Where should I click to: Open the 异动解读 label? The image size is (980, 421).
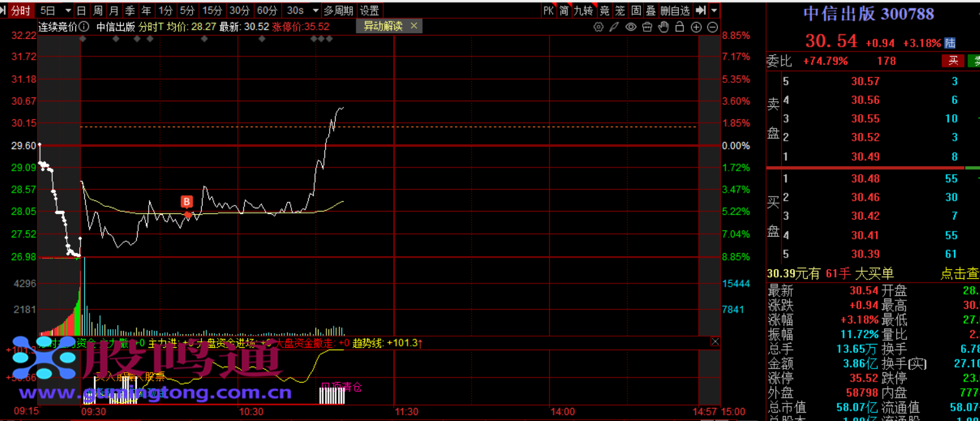point(383,26)
